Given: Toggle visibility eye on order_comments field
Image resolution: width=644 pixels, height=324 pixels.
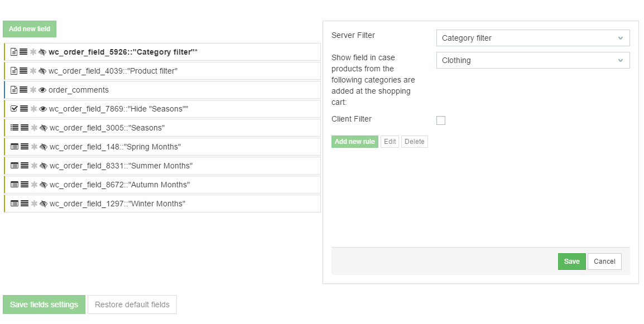Looking at the screenshot, I should [42, 90].
